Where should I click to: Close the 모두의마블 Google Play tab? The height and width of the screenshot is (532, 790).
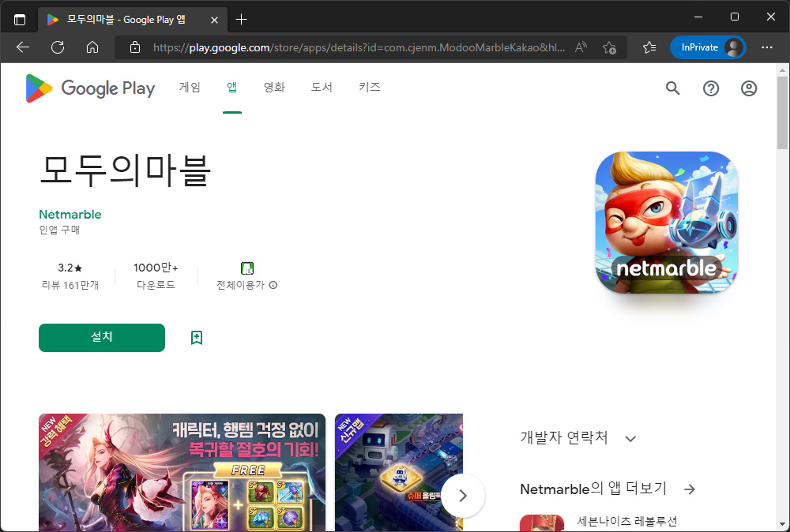[x=214, y=20]
